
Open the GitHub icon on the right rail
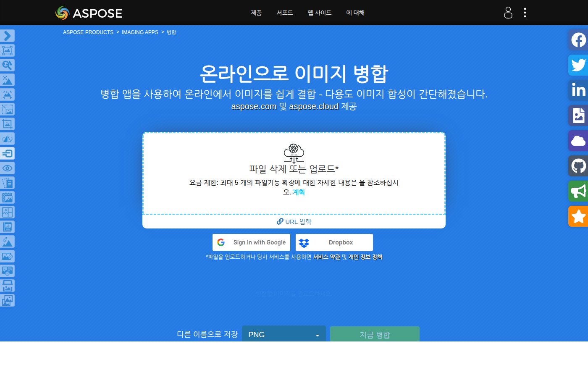(578, 166)
